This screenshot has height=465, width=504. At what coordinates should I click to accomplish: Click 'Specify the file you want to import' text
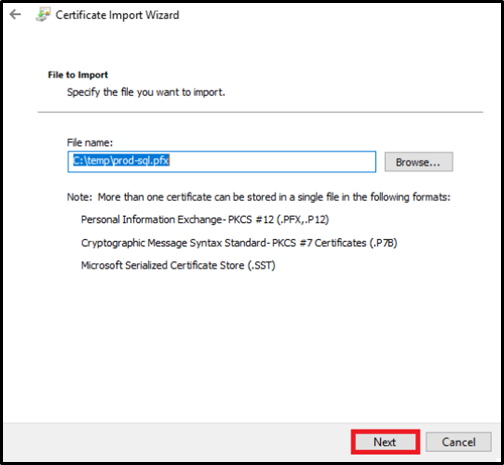[x=146, y=92]
